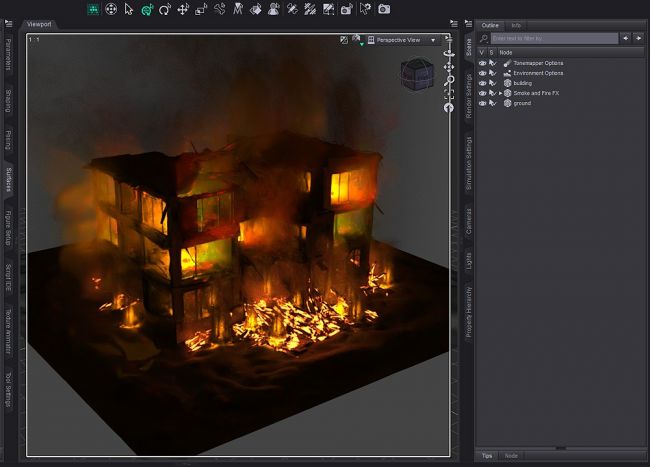Hide the building node's visibility eye
Screen dimensions: 650x467
tap(482, 83)
